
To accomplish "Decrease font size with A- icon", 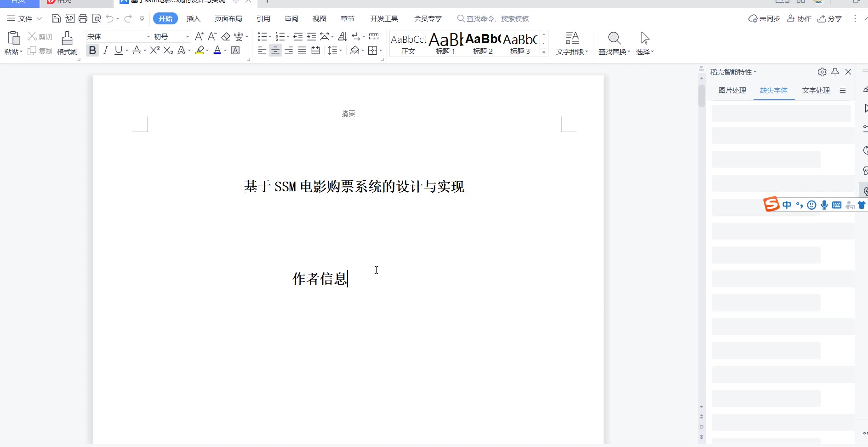I will point(212,36).
